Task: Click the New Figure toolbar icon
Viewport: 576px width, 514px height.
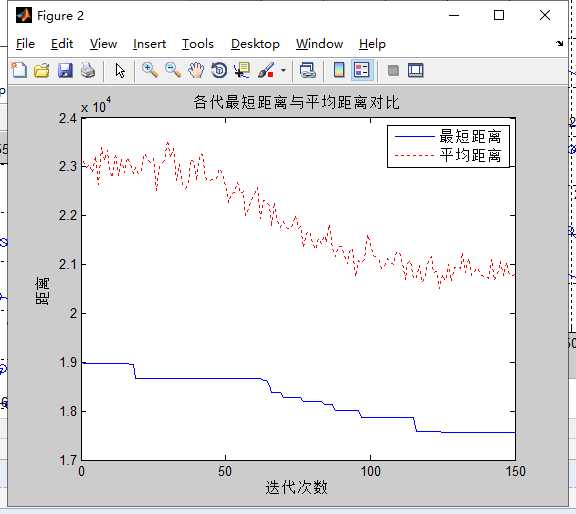Action: [19, 70]
